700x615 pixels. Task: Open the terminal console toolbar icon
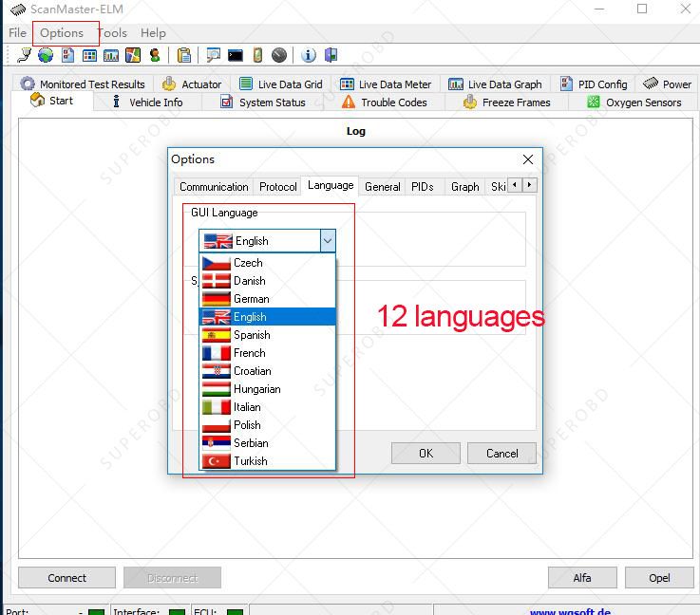click(236, 55)
